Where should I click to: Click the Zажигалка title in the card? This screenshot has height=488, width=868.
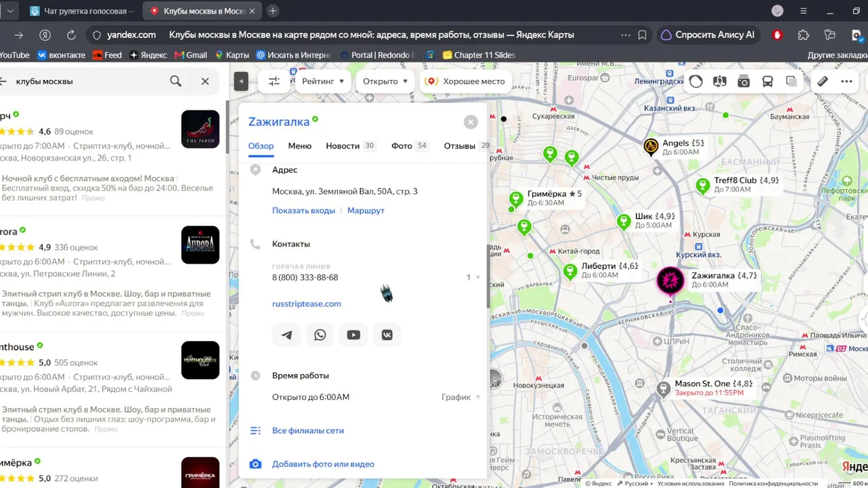pos(279,122)
